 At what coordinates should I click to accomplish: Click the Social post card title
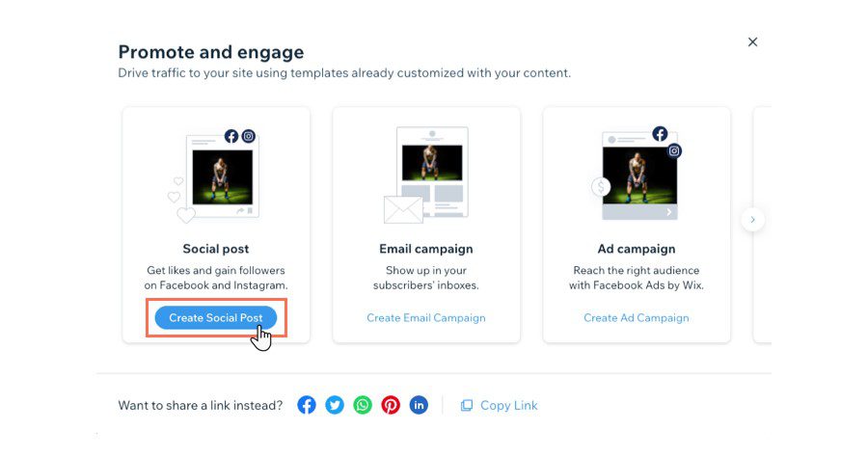[x=216, y=249]
